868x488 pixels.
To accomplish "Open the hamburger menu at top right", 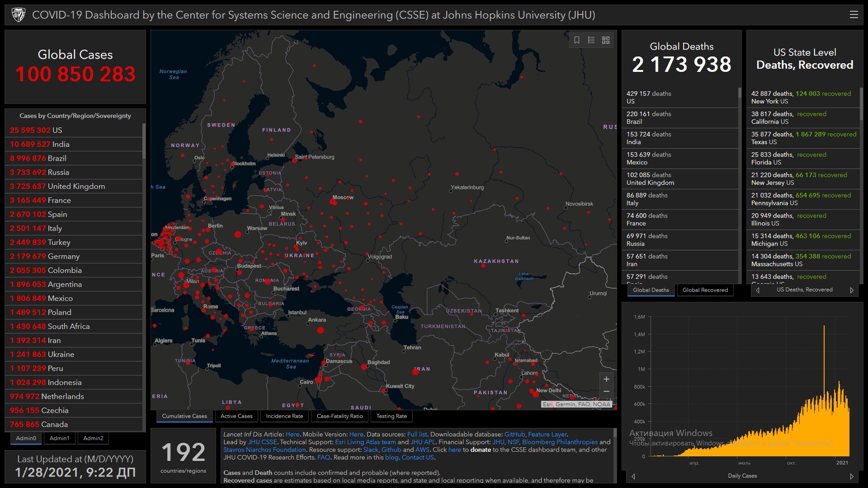I will (x=854, y=14).
